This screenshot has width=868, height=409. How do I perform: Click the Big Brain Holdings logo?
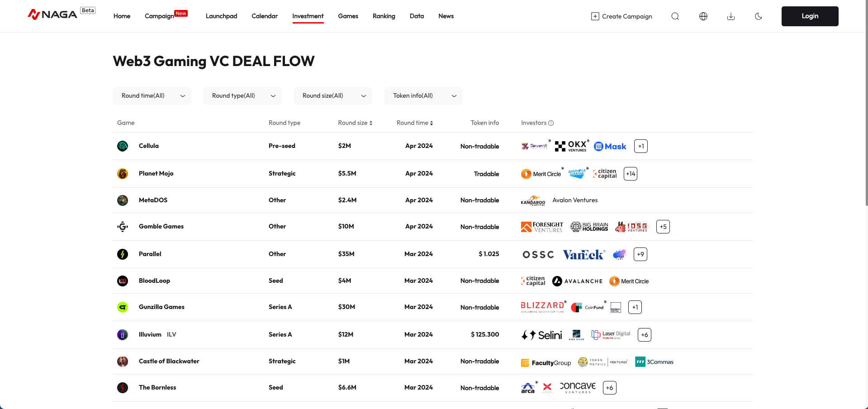[x=589, y=227]
